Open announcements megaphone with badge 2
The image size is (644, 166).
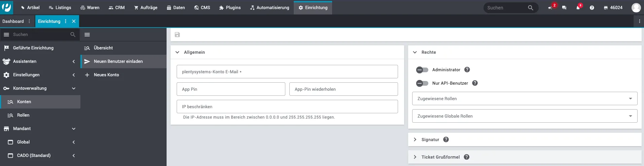[x=551, y=7]
